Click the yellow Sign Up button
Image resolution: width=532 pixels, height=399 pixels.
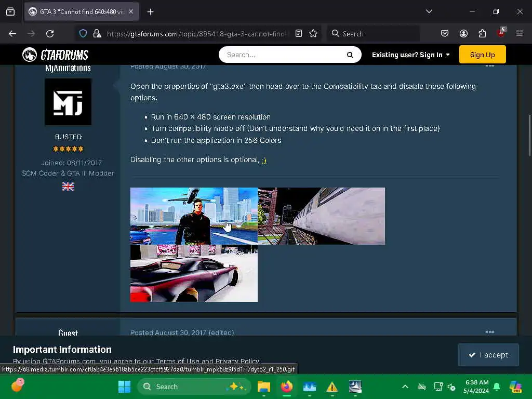tap(482, 55)
